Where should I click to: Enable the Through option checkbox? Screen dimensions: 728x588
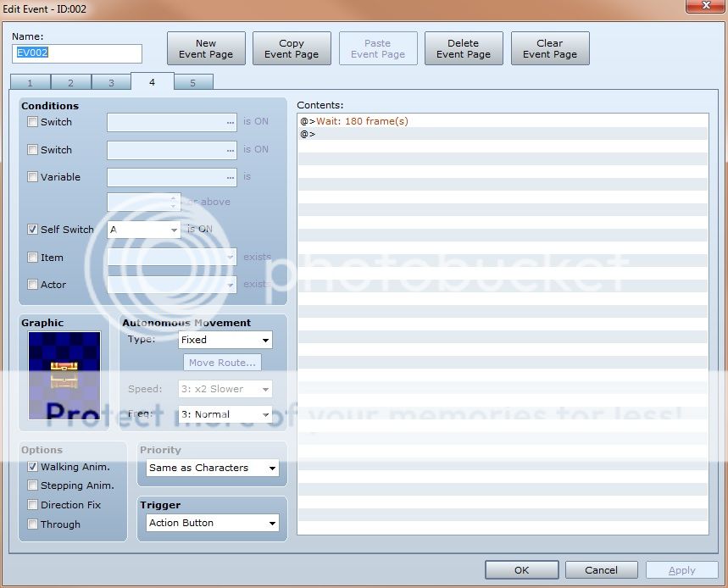point(33,524)
